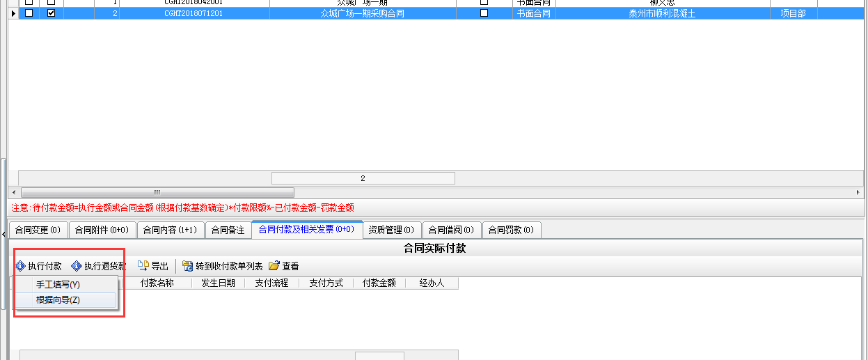Toggle the checkbox before 书面合同 in the highlighted row
This screenshot has width=868, height=360.
484,13
